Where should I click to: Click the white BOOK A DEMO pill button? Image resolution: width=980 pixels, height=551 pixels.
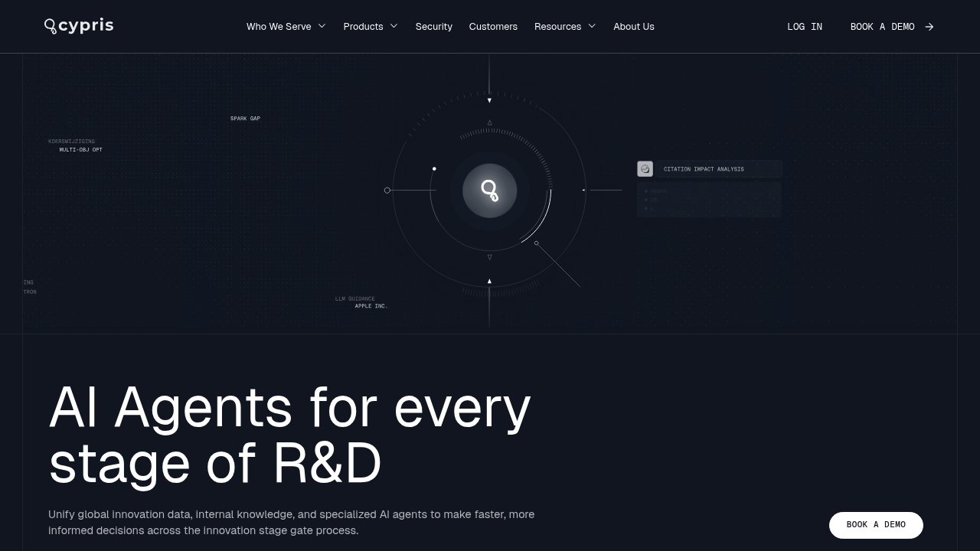click(876, 525)
